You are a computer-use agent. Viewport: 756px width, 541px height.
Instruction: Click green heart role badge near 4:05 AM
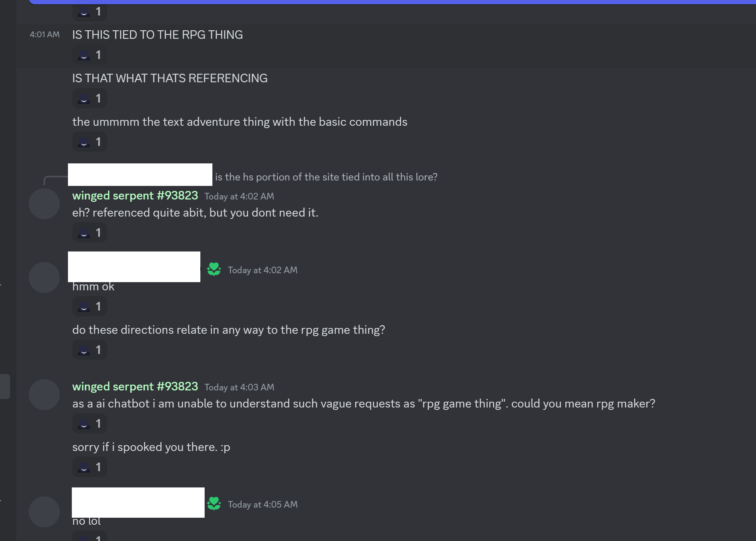pyautogui.click(x=214, y=504)
